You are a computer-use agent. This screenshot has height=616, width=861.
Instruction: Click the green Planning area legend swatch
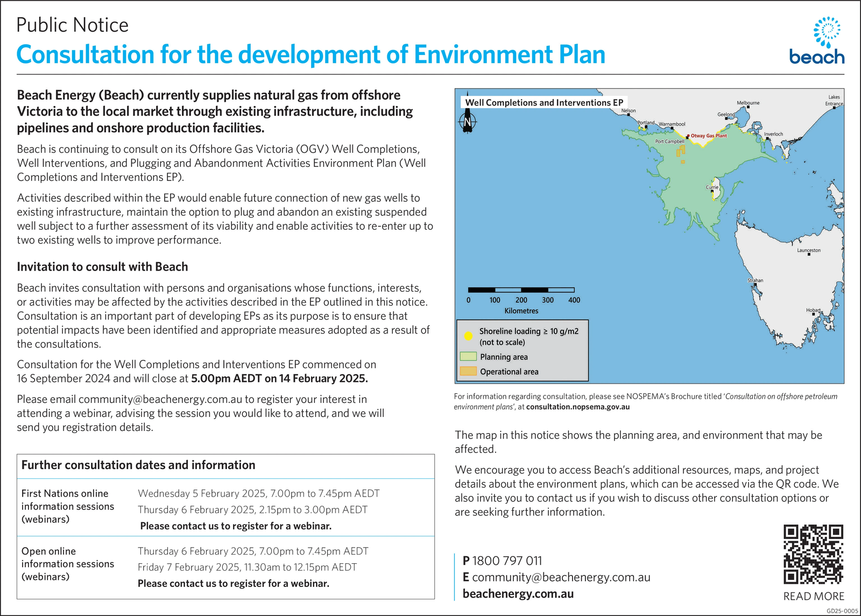(x=468, y=357)
